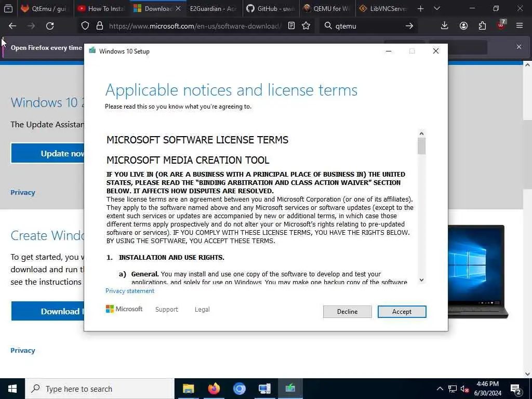
Task: Click the search box containing qtemu
Action: [368, 26]
